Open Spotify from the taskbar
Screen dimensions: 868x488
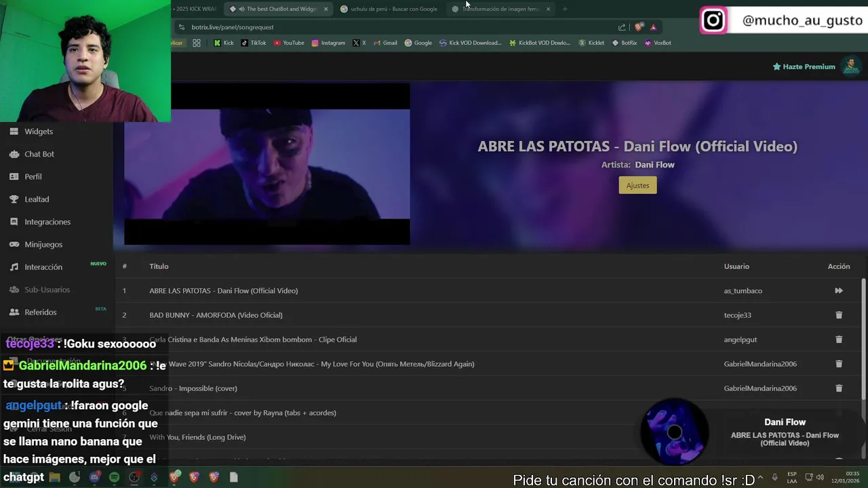click(x=114, y=477)
